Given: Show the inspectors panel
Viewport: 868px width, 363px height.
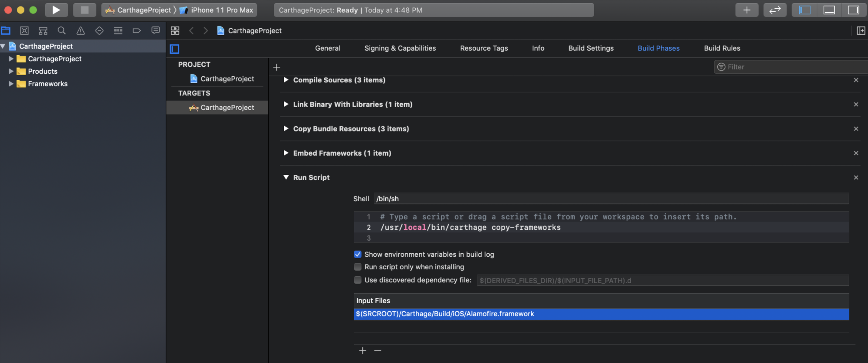Looking at the screenshot, I should (853, 10).
